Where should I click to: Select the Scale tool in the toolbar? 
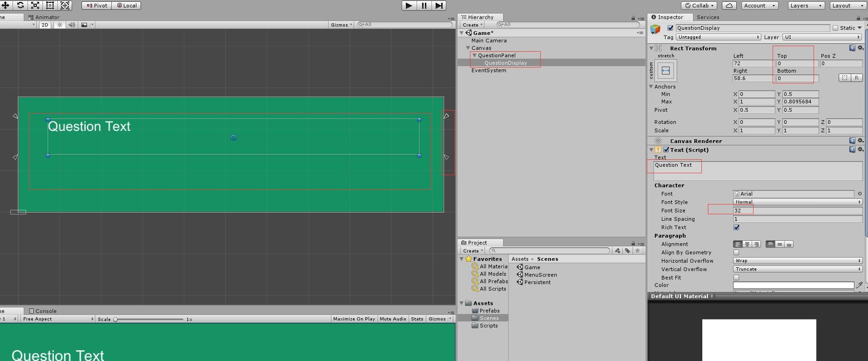35,6
